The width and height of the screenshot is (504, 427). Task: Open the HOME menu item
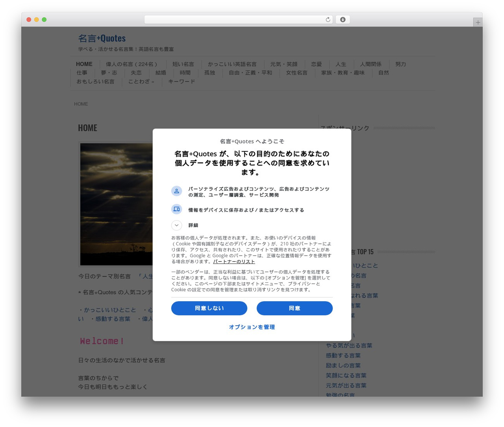(x=84, y=64)
